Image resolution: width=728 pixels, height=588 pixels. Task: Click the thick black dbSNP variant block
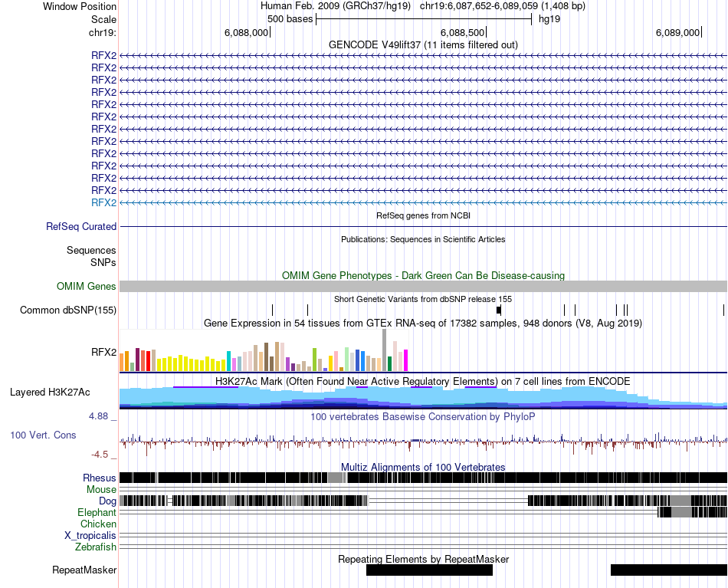[x=499, y=310]
